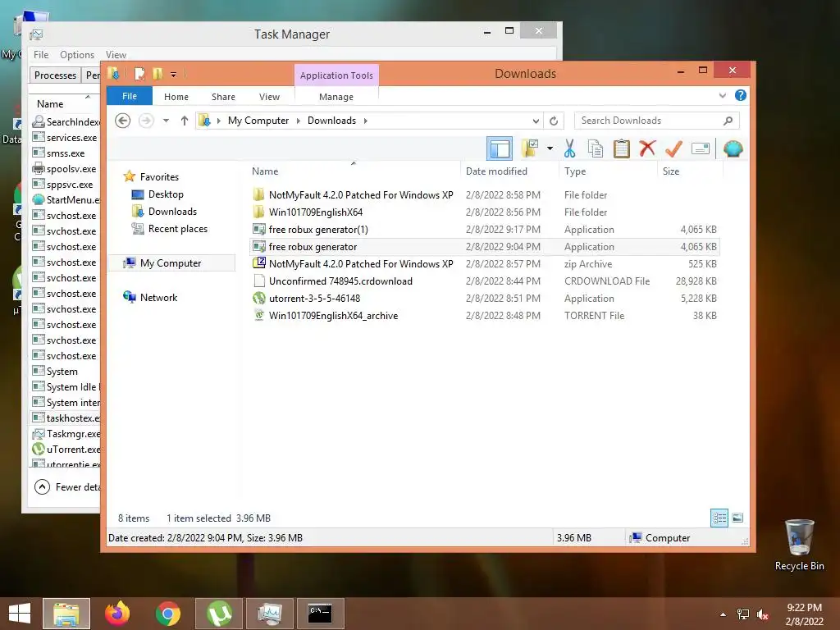This screenshot has height=630, width=840.
Task: Select spoolsv.exe in Task Manager
Action: tap(65, 169)
